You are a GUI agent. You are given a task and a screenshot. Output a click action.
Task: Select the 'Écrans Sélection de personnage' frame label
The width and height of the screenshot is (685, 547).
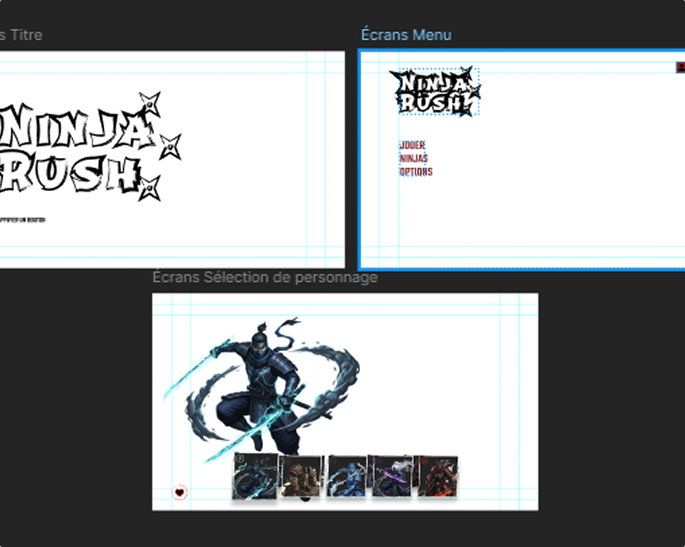point(265,277)
